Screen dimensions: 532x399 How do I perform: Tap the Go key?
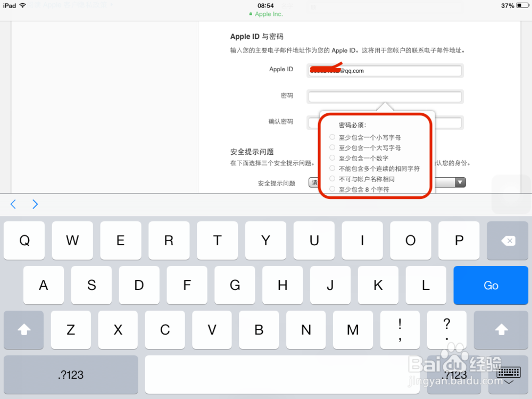tap(491, 285)
